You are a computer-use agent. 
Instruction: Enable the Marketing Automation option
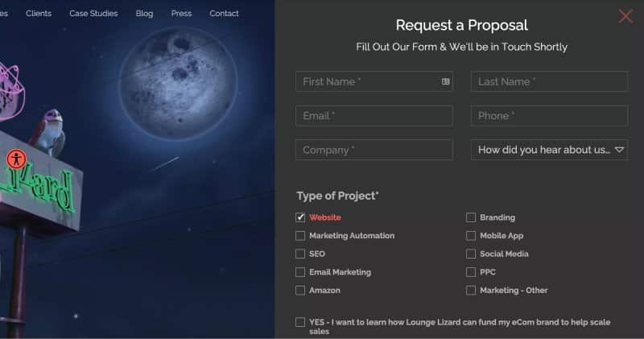300,235
